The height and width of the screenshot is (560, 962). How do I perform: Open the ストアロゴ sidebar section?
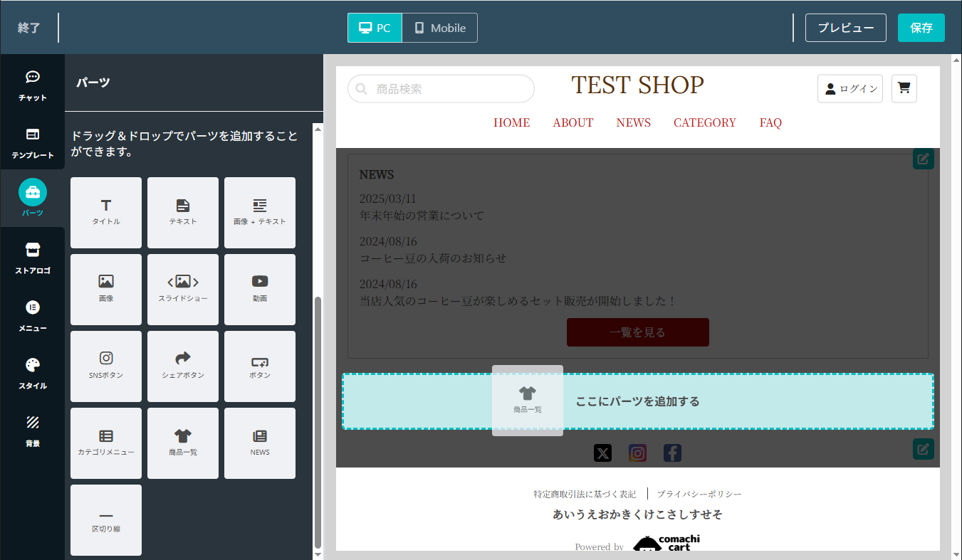click(x=33, y=258)
